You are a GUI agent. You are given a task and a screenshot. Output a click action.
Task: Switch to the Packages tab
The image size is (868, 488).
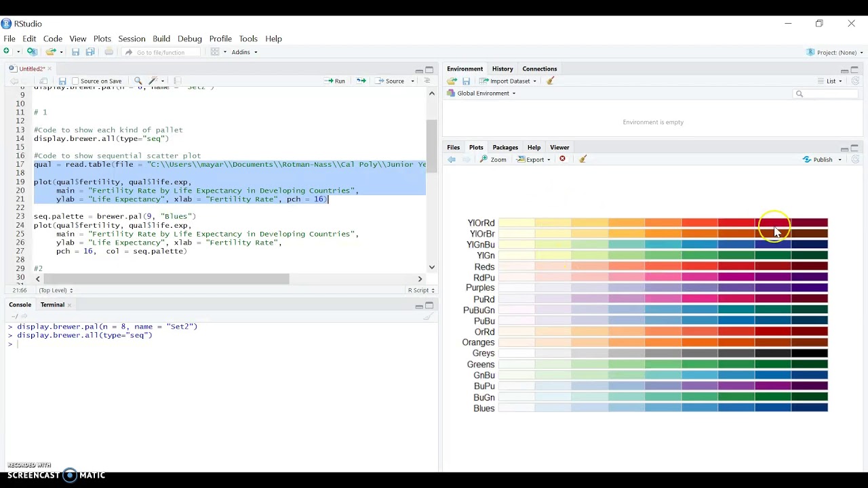505,147
